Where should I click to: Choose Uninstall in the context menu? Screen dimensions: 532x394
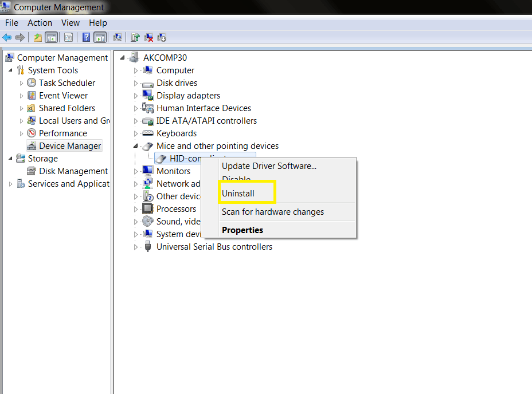278,193
